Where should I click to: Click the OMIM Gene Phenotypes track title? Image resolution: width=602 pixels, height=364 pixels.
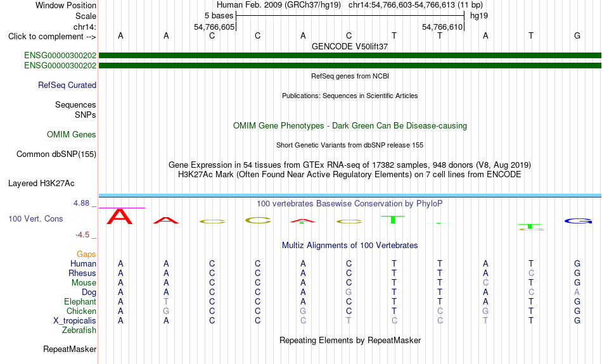pyautogui.click(x=350, y=126)
